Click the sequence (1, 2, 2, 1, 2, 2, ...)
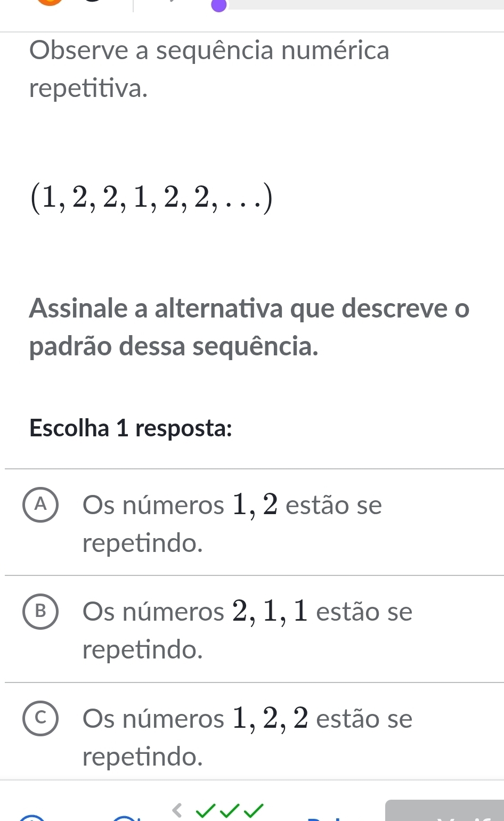 [152, 198]
